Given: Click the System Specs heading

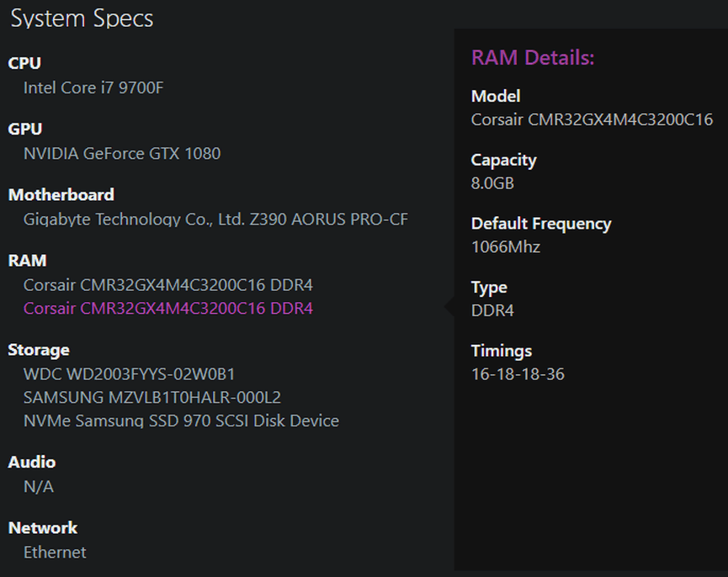Looking at the screenshot, I should [x=82, y=19].
